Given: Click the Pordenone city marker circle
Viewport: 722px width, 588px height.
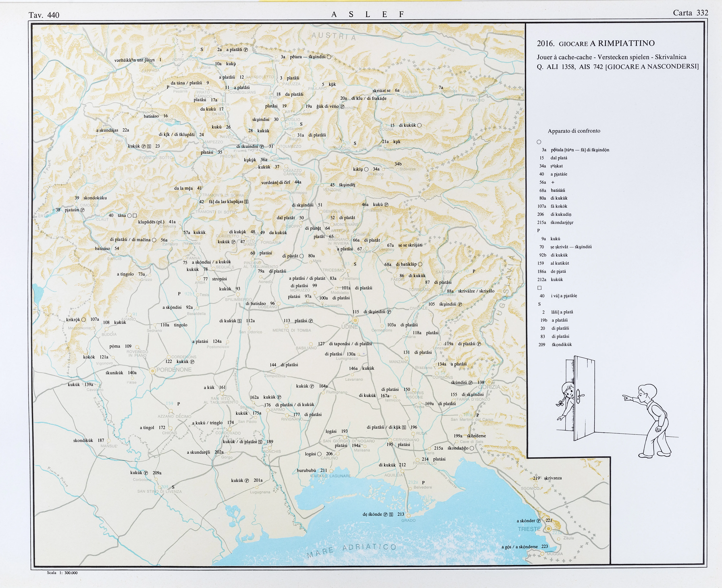Looking at the screenshot, I should pos(153,371).
